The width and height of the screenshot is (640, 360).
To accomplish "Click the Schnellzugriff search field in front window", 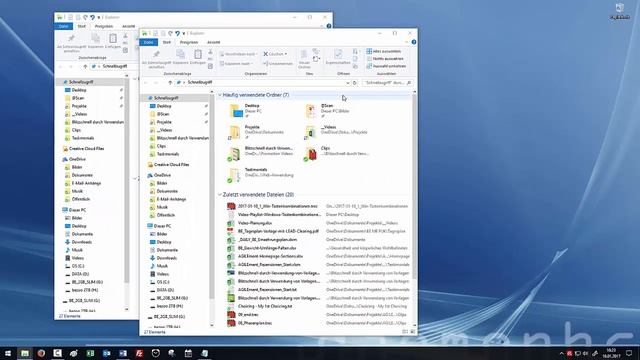I will click(387, 82).
